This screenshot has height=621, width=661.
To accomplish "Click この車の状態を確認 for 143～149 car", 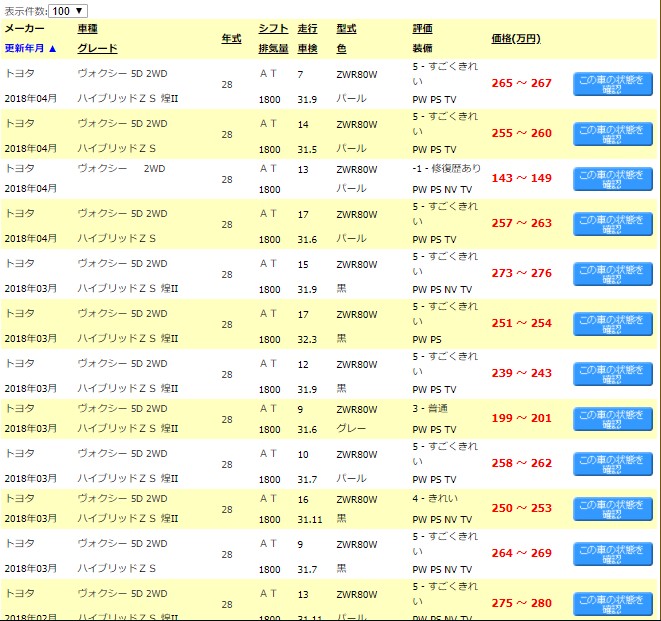I will point(613,179).
